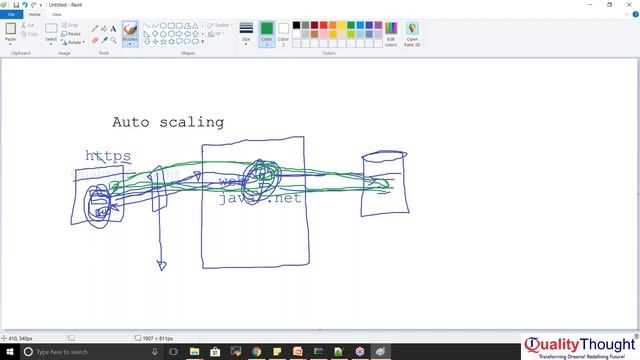The height and width of the screenshot is (360, 640).
Task: Open the Size line thickness dropdown
Action: coord(246,33)
